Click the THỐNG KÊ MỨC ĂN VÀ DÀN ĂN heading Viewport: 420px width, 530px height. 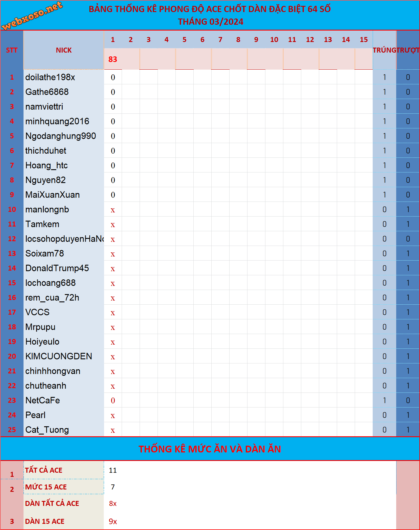pos(210,449)
